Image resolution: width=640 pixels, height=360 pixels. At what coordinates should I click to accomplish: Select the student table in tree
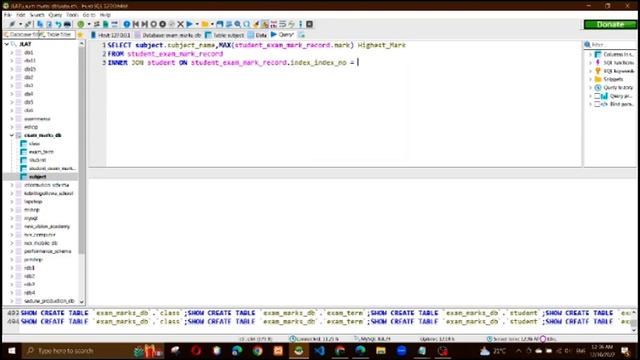point(38,160)
